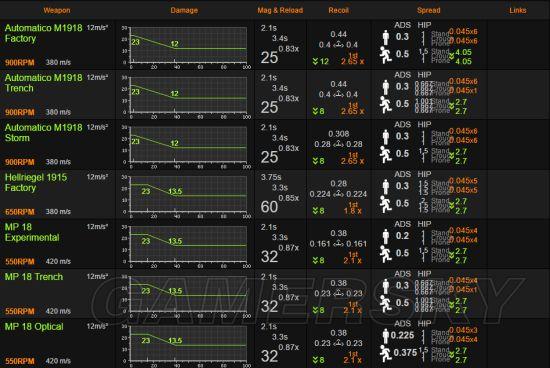Click standing soldier icon in MP 18 Optical row
Viewport: 550px width, 368px height.
pos(385,336)
